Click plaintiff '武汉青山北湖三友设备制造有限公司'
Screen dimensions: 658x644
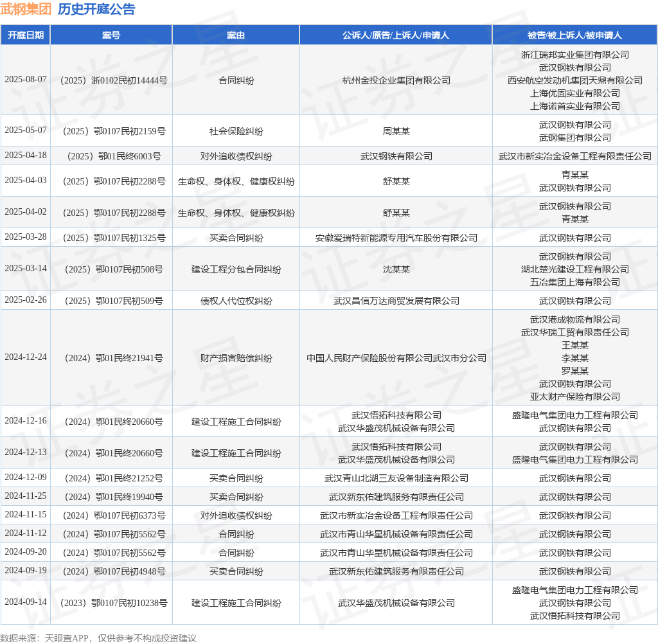click(x=396, y=478)
